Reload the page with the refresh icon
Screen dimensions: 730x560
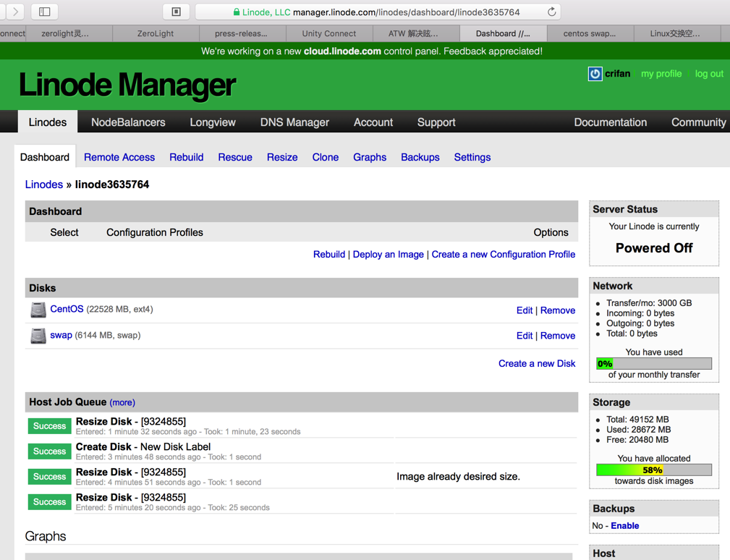click(552, 12)
